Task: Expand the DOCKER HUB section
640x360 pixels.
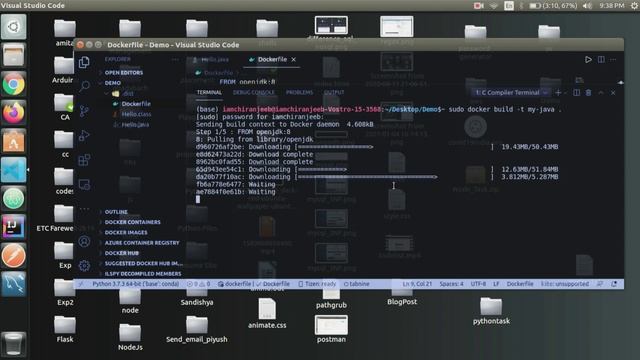Action: pyautogui.click(x=121, y=253)
